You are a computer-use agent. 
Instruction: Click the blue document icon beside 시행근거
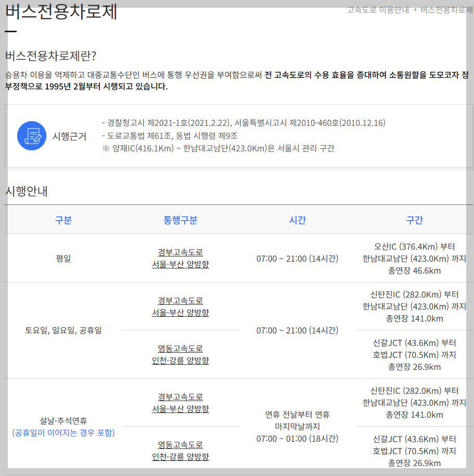click(x=30, y=135)
